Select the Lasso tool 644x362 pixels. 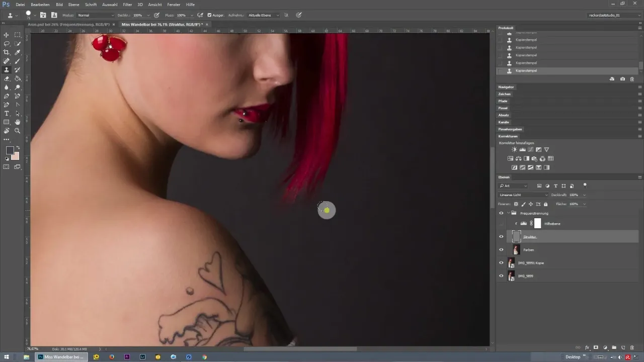[7, 44]
